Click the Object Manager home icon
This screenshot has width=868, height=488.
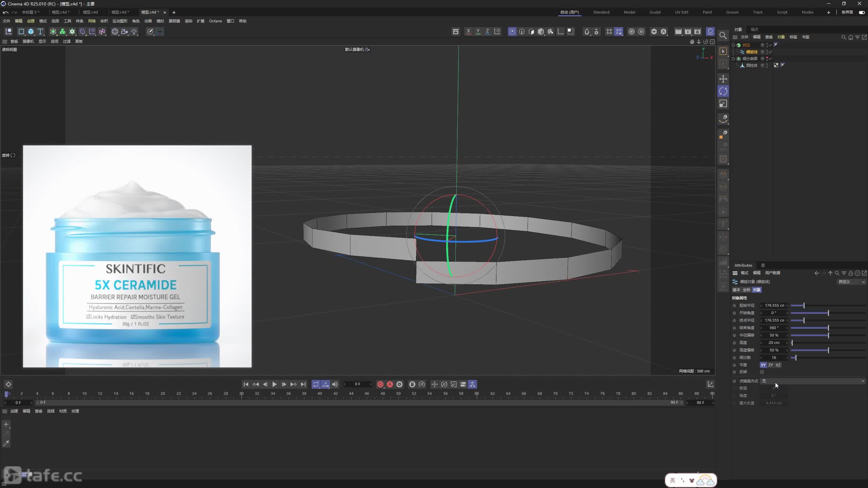point(850,37)
